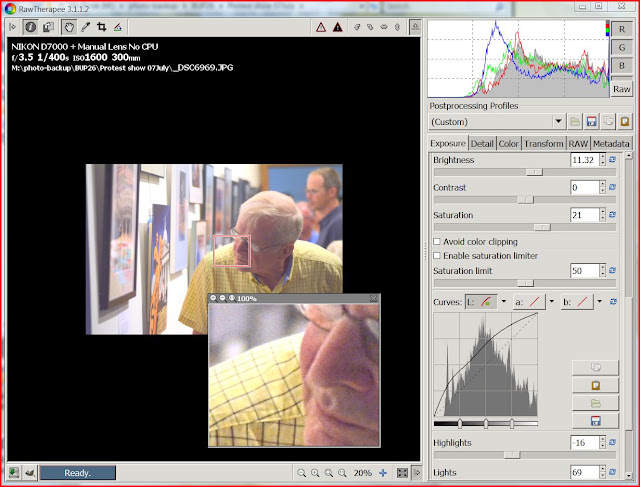The height and width of the screenshot is (487, 640).
Task: Zoom out the main preview
Action: coord(302,473)
